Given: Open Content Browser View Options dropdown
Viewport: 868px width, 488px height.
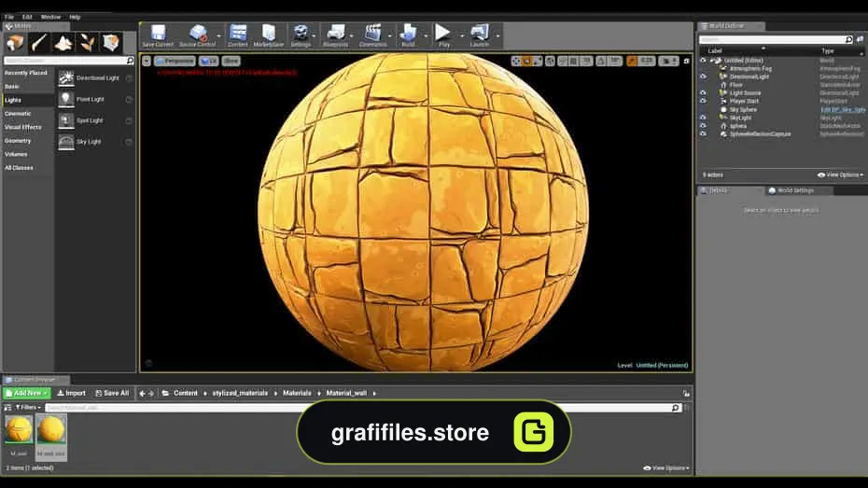Looking at the screenshot, I should (666, 468).
